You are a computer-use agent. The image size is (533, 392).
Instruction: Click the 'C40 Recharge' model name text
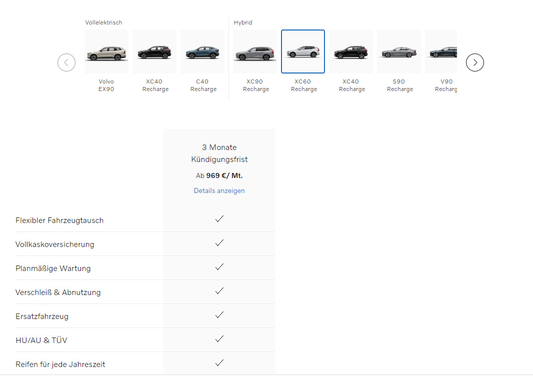(203, 85)
